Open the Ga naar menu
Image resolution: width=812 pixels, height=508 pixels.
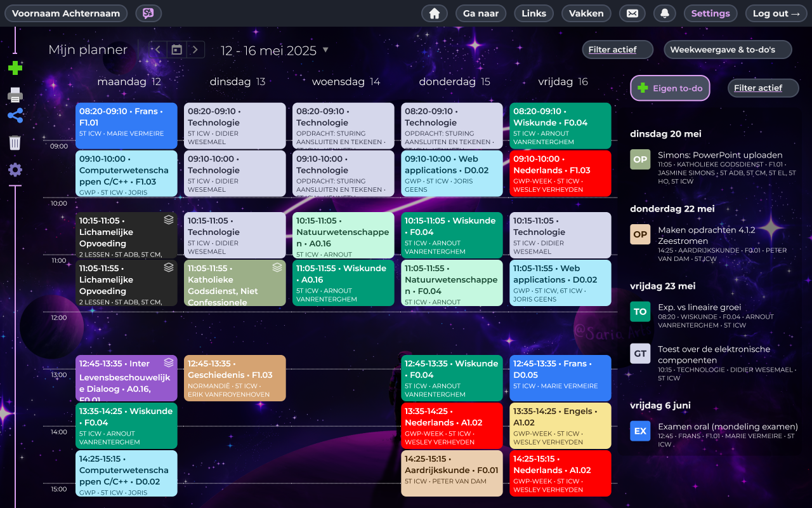[x=480, y=13]
